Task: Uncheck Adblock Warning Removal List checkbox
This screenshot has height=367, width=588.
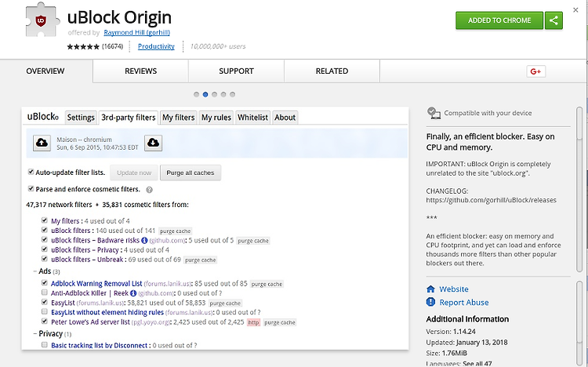Action: [x=44, y=283]
